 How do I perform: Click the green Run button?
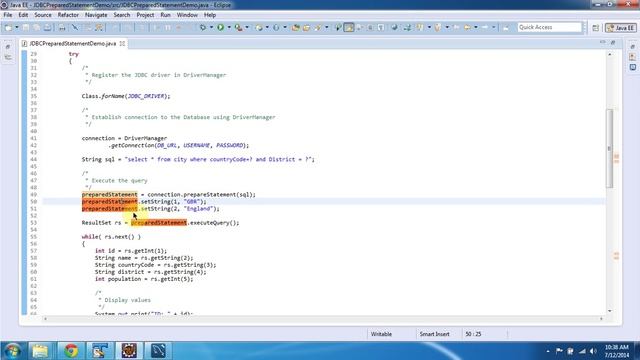[220, 27]
